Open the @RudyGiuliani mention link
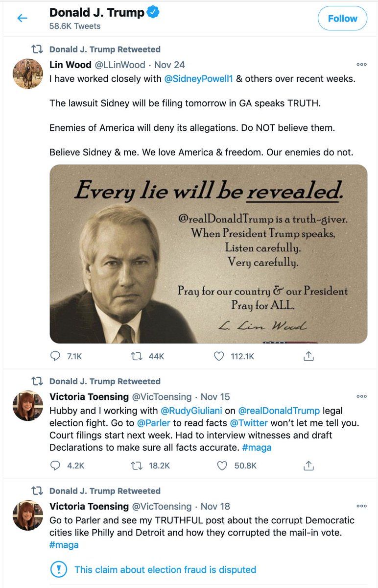 (190, 411)
